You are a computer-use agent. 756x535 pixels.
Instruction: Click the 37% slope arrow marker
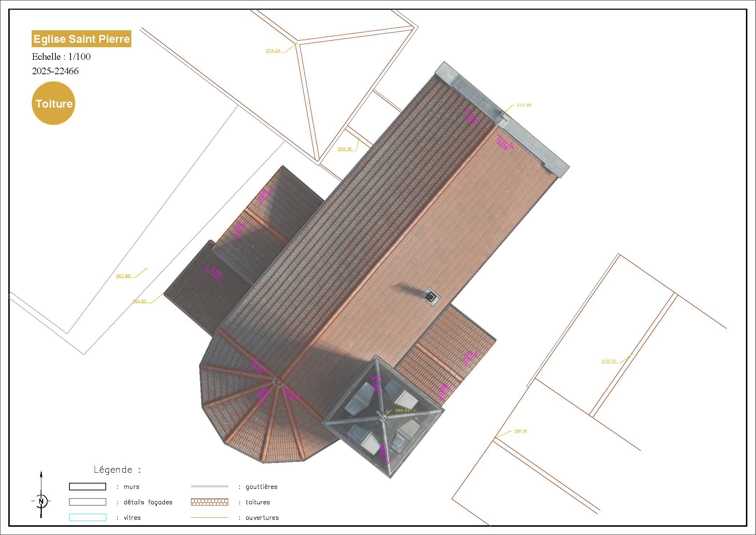(x=215, y=274)
